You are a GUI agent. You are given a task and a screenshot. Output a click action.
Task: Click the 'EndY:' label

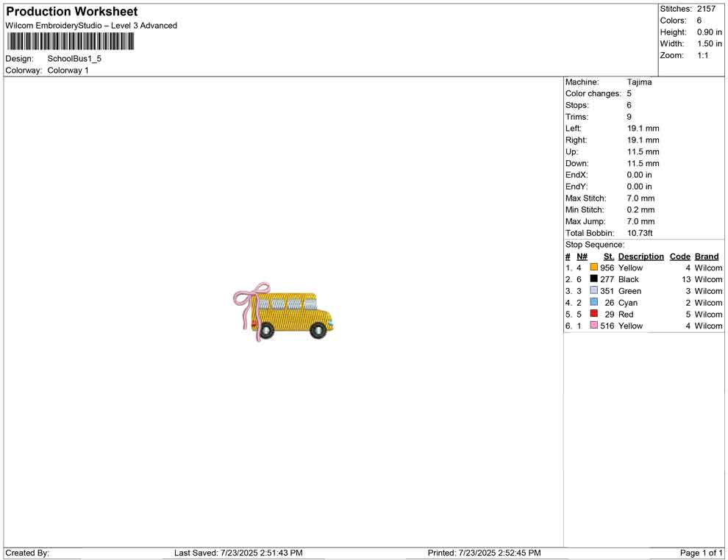(577, 186)
